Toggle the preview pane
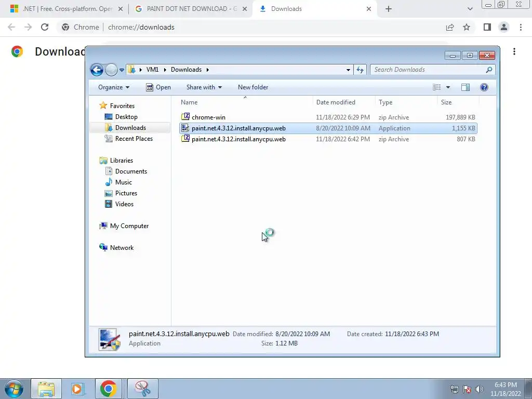The height and width of the screenshot is (399, 532). (x=465, y=87)
